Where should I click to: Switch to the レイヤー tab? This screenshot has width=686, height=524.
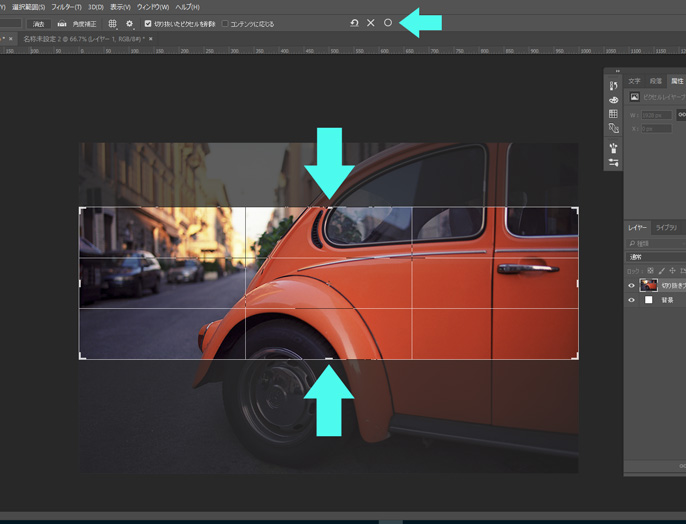point(637,227)
